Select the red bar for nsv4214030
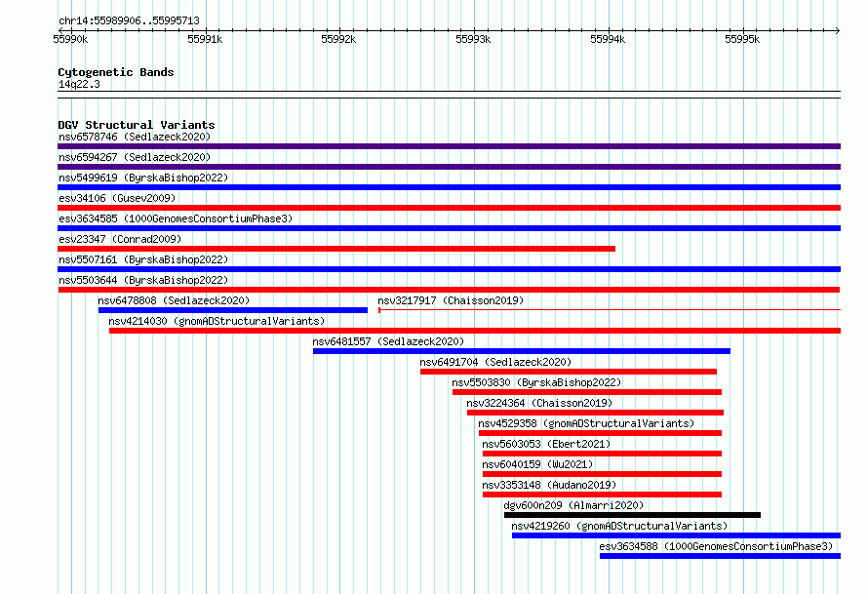This screenshot has width=868, height=594. click(475, 331)
